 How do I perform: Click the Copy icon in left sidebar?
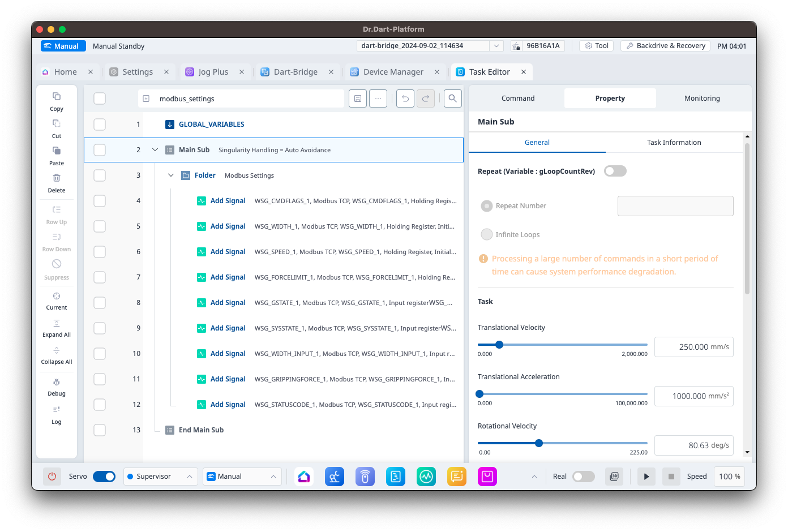[57, 96]
